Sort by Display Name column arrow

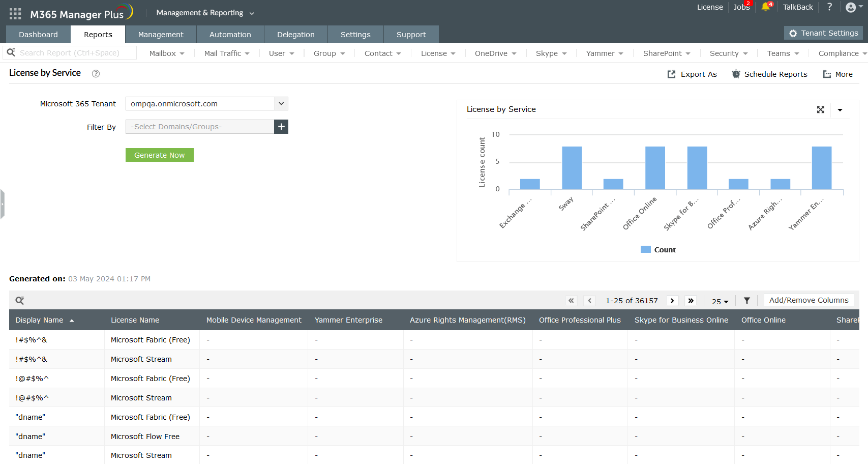coord(72,321)
